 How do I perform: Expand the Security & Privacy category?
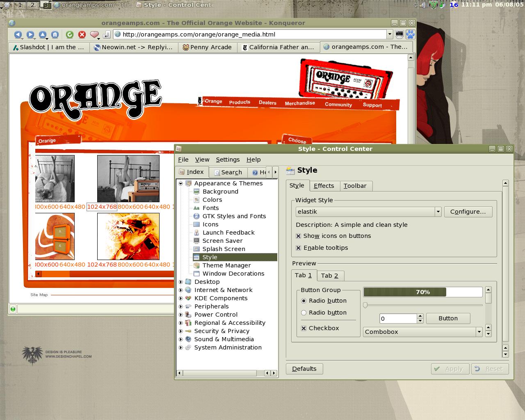click(180, 331)
